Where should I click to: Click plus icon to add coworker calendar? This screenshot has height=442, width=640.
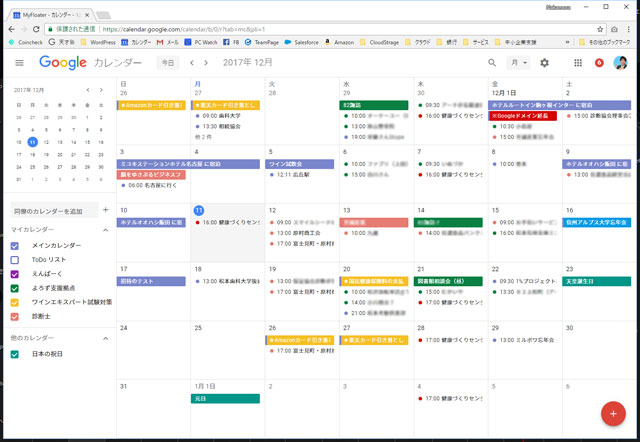click(106, 211)
